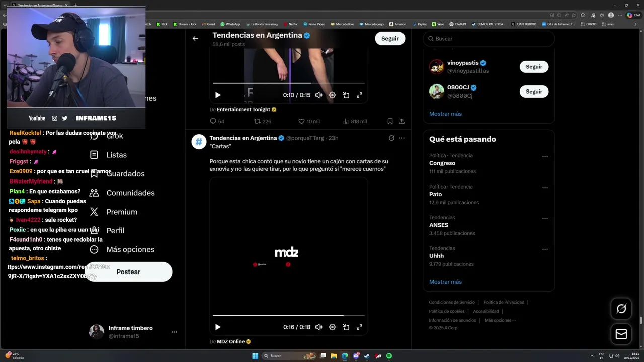The width and height of the screenshot is (644, 362).
Task: Open the Congreso trending topic
Action: (489, 163)
